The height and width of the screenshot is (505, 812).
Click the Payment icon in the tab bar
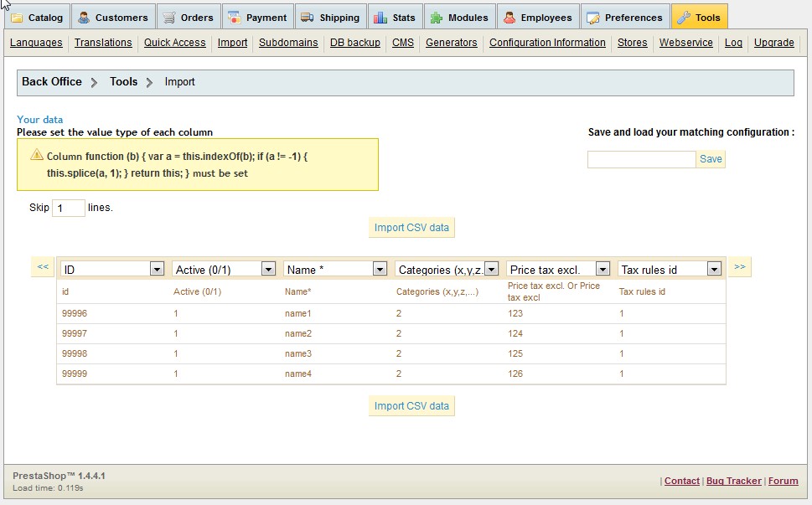click(x=235, y=18)
